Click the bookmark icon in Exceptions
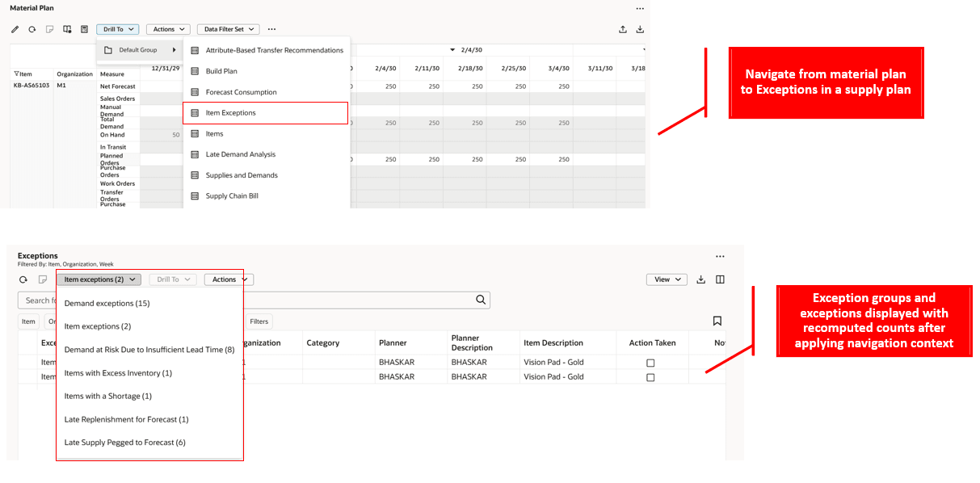 pyautogui.click(x=717, y=321)
